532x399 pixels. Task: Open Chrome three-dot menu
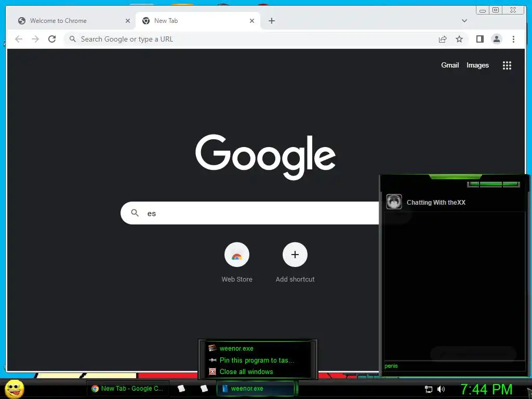tap(513, 39)
